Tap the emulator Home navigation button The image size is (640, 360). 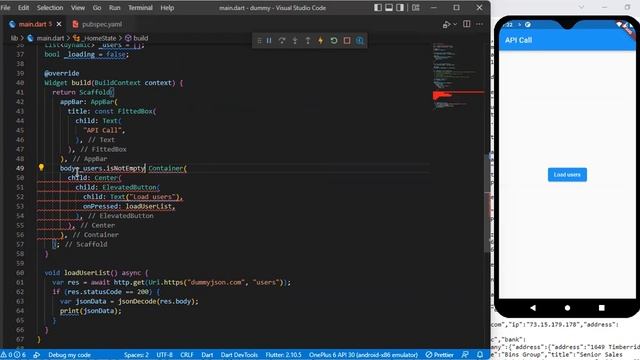[567, 308]
